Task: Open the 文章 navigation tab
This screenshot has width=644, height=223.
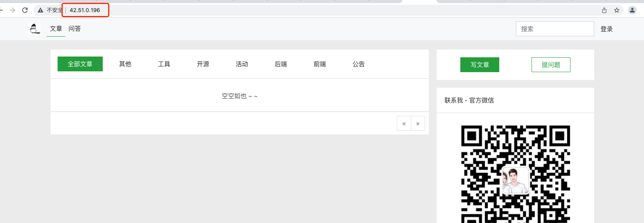Action: (x=56, y=28)
